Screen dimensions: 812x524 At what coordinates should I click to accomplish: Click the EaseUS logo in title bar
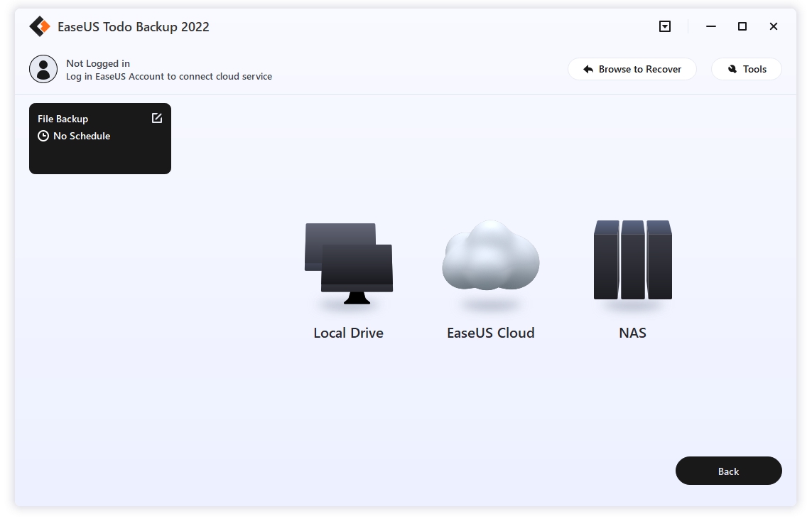tap(40, 26)
